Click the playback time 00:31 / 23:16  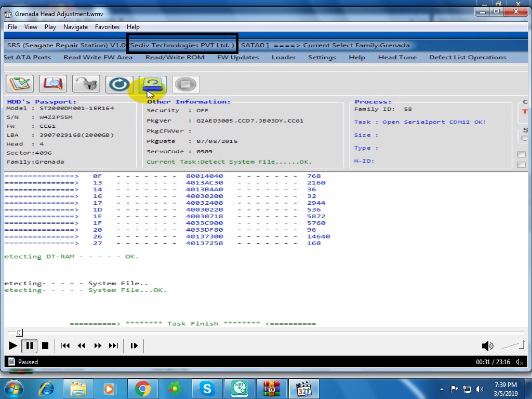pyautogui.click(x=493, y=362)
